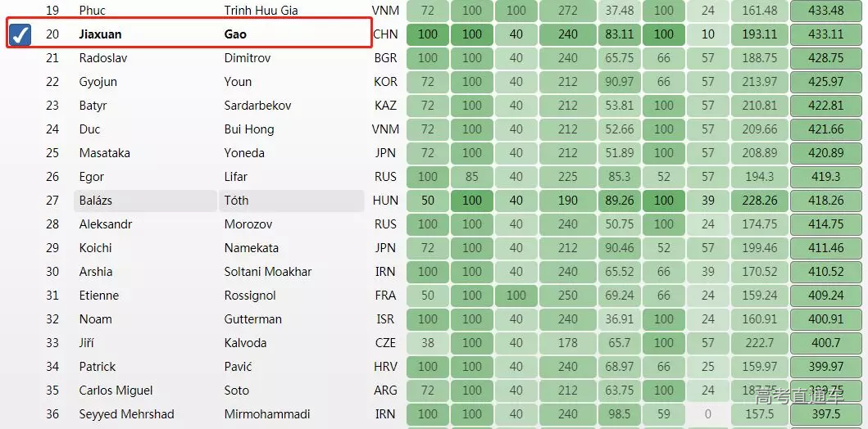Click the highlighted last name Tóth
The height and width of the screenshot is (429, 868).
click(x=237, y=201)
